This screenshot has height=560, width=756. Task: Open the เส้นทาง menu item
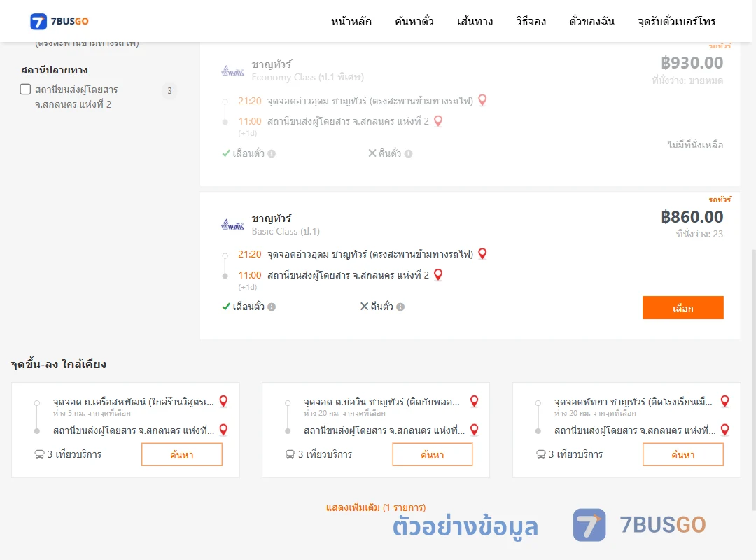475,21
